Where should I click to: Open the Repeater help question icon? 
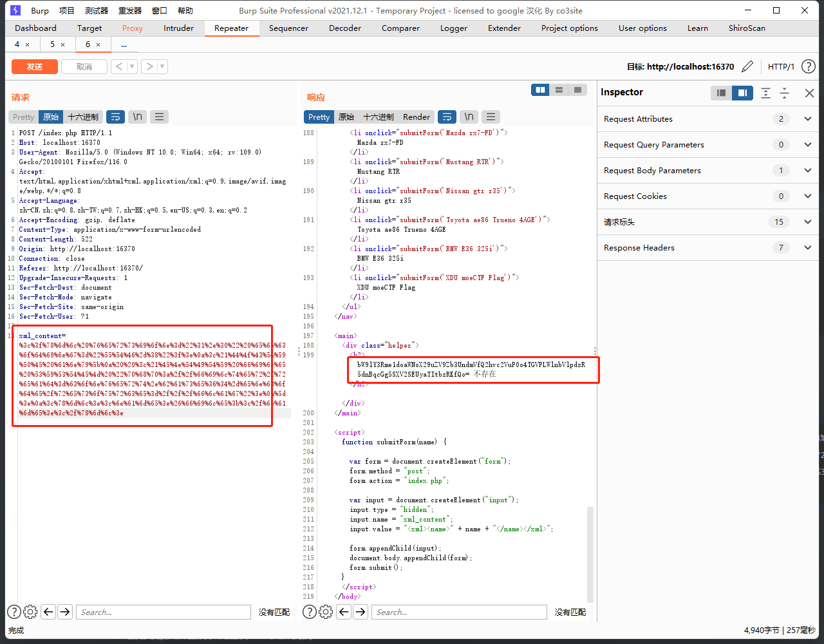[x=808, y=66]
